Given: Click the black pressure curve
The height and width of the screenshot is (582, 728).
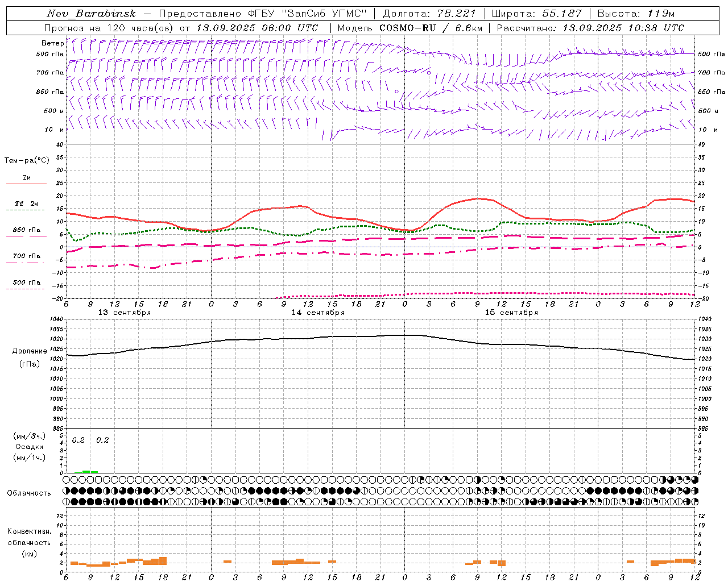Looking at the screenshot, I should coord(381,336).
